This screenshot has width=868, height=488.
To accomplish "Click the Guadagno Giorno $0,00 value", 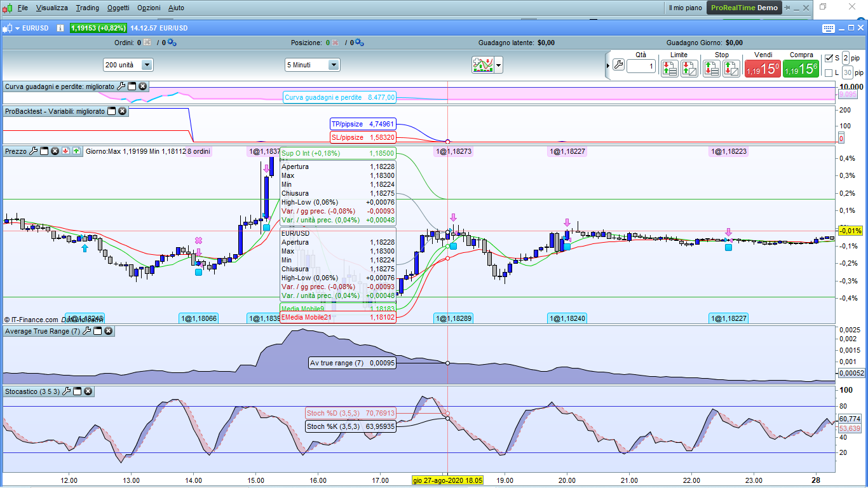I will 734,43.
